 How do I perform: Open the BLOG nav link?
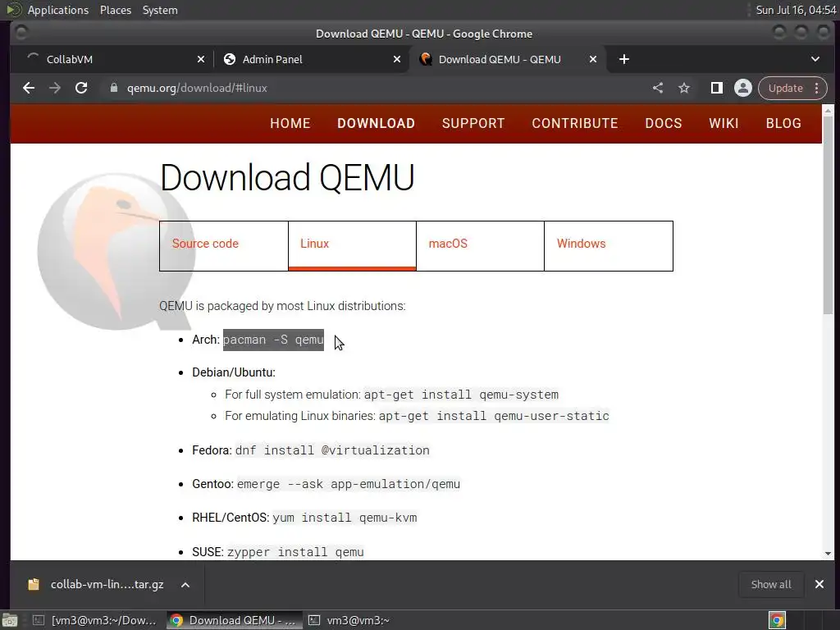pyautogui.click(x=783, y=123)
